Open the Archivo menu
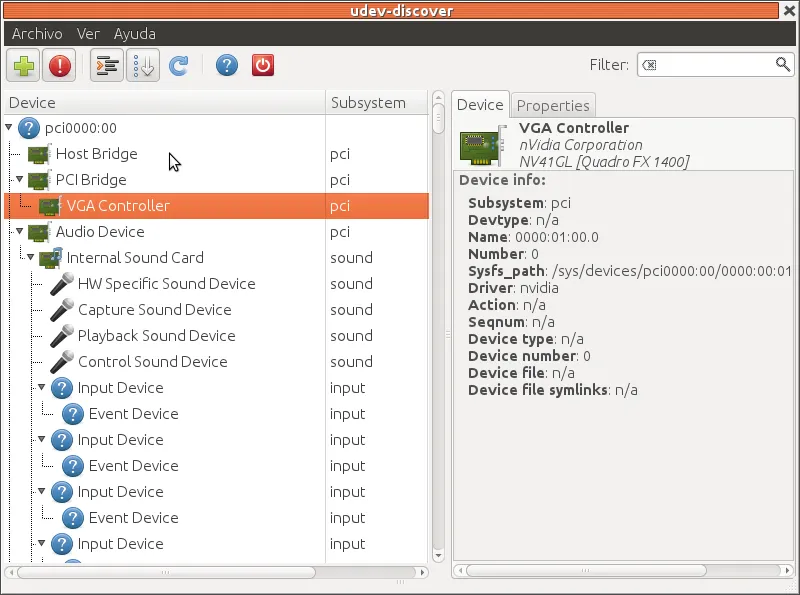Screen dimensions: 800x595 point(36,33)
